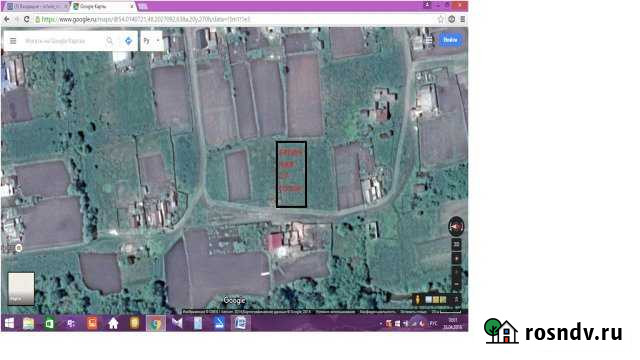Click the taskbar clock
This screenshot has height=360, width=640.
(x=453, y=323)
